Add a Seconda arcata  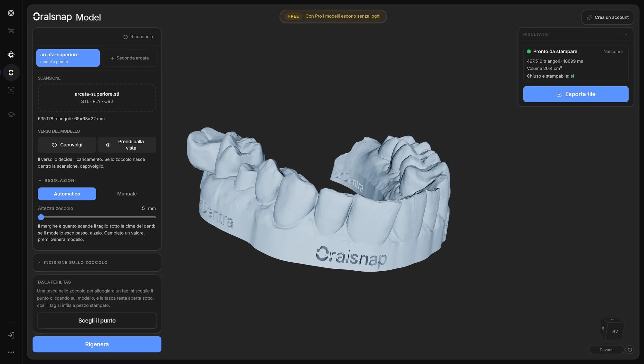[129, 58]
